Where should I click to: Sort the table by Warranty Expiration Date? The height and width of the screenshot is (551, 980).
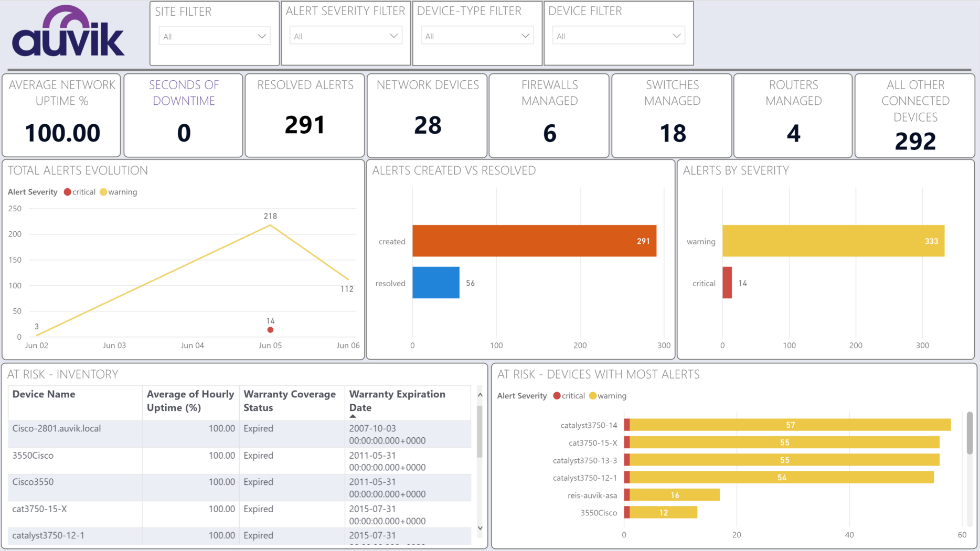coord(397,401)
